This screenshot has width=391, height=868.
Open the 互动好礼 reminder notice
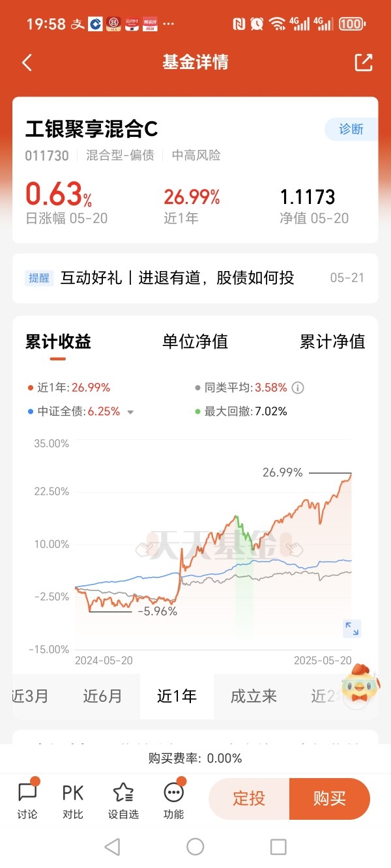point(195,278)
